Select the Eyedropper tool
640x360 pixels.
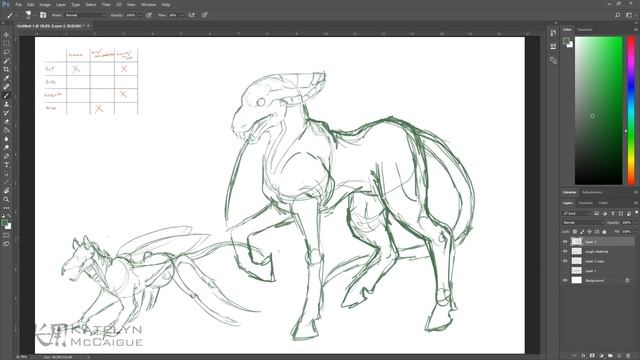pos(6,78)
